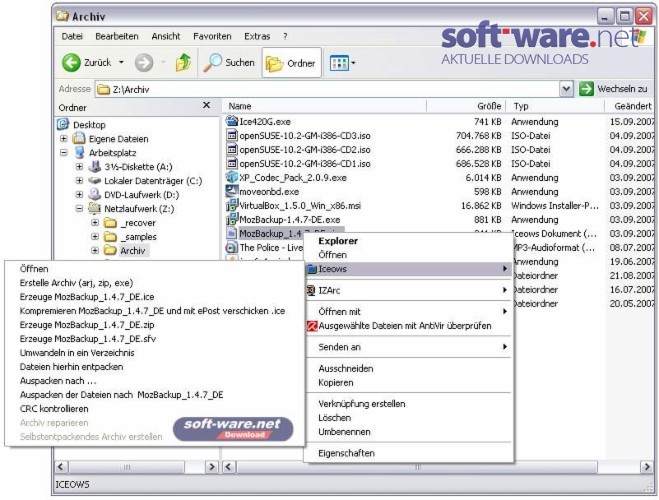Click the file list horizontal scrollbar
The image size is (659, 500).
point(417,467)
